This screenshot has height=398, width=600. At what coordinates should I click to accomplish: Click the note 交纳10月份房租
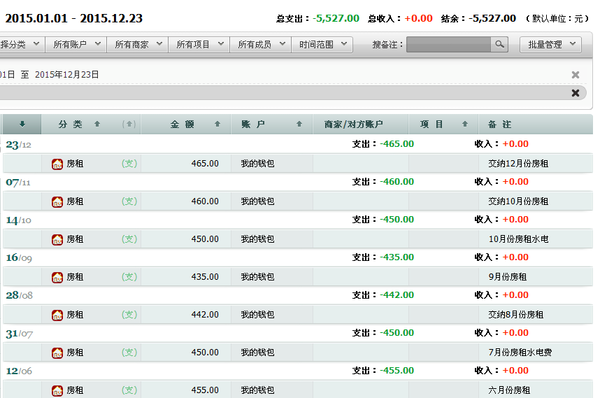[518, 201]
